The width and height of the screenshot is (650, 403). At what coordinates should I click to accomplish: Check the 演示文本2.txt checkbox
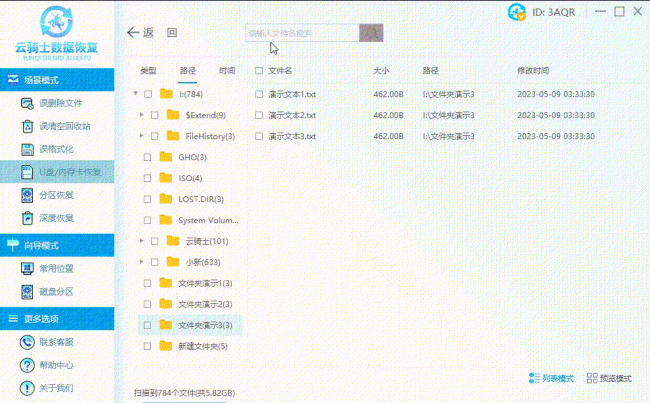(259, 115)
